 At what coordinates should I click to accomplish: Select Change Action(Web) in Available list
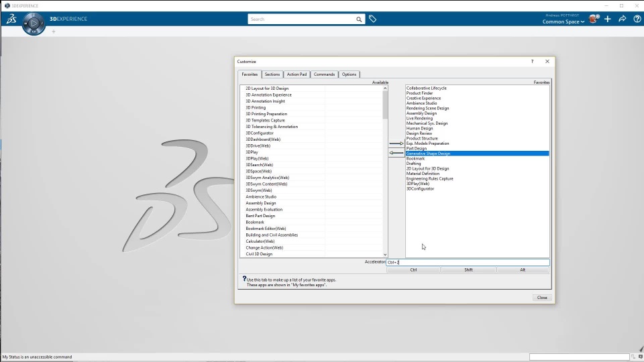(x=264, y=247)
